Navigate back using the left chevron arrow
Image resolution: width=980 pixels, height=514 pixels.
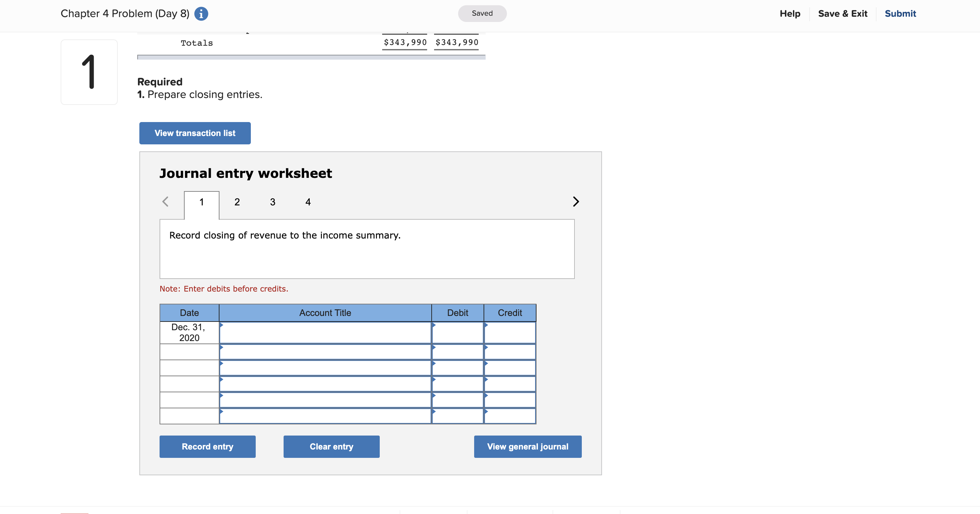coord(165,202)
